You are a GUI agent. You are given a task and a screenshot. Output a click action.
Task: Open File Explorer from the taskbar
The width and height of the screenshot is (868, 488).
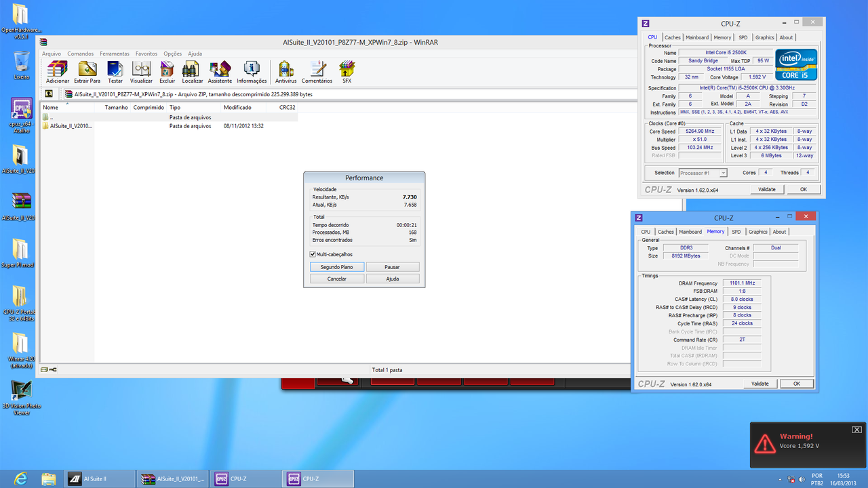click(49, 479)
